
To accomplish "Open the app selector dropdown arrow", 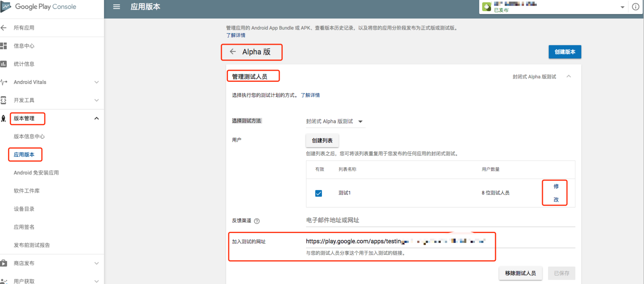I will (622, 7).
